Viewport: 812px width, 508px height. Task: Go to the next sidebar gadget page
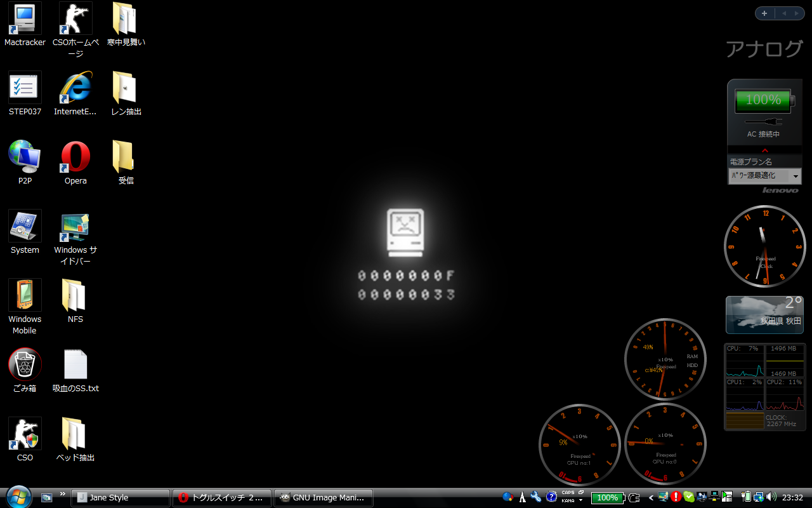797,13
